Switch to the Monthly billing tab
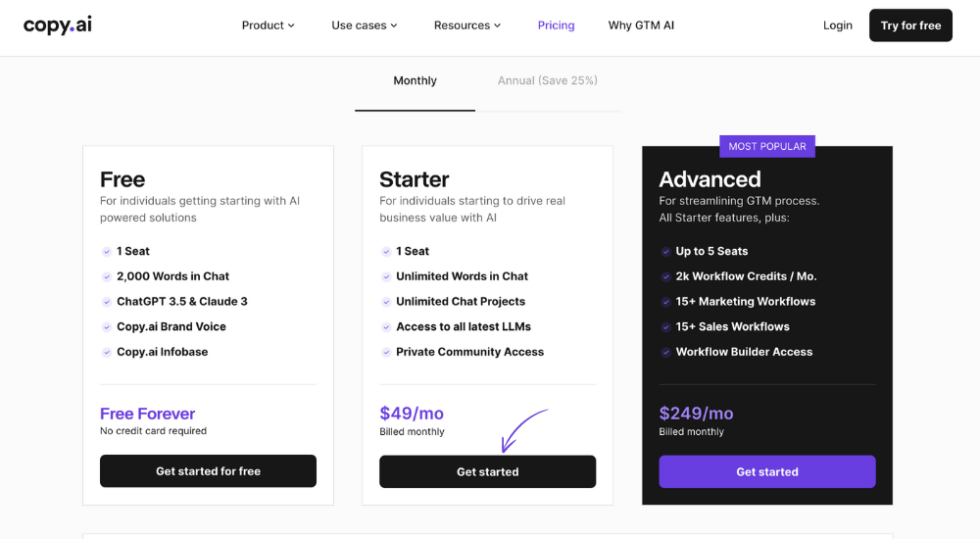980x539 pixels. coord(415,80)
